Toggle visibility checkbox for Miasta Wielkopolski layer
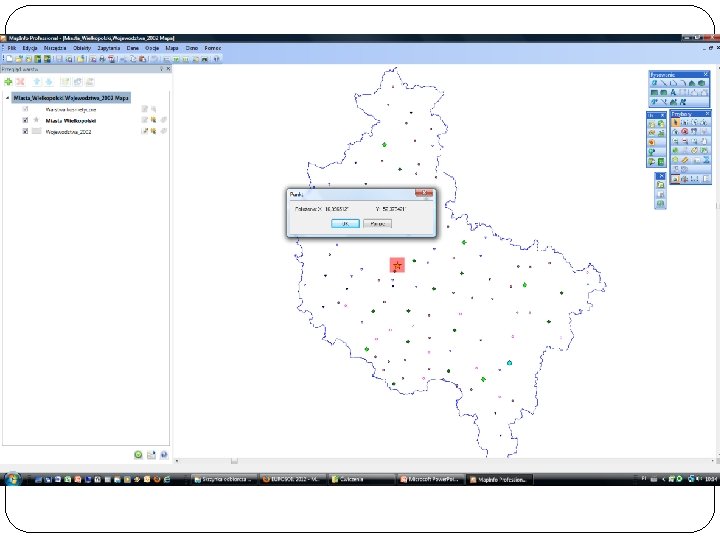This screenshot has height=540, width=720. (25, 120)
